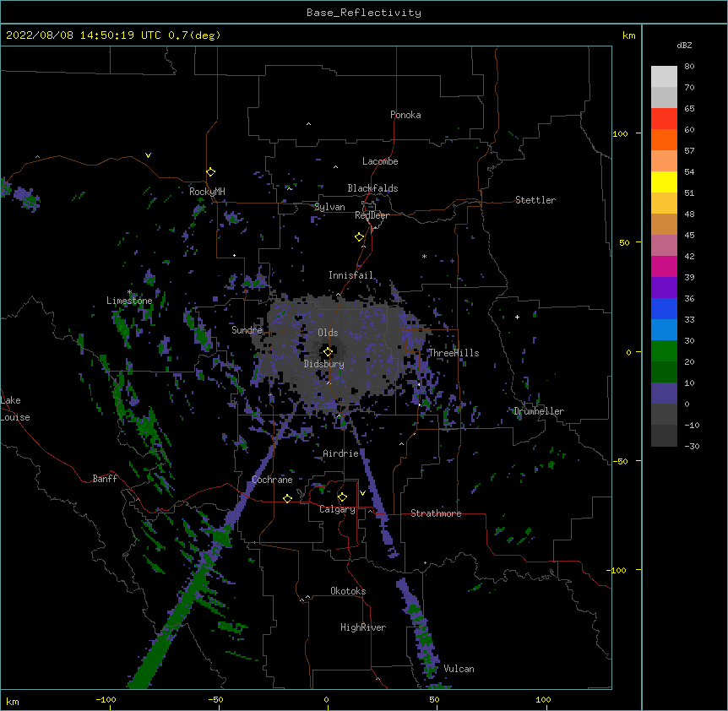Click the -30 value on dBZ scale

pyautogui.click(x=692, y=447)
